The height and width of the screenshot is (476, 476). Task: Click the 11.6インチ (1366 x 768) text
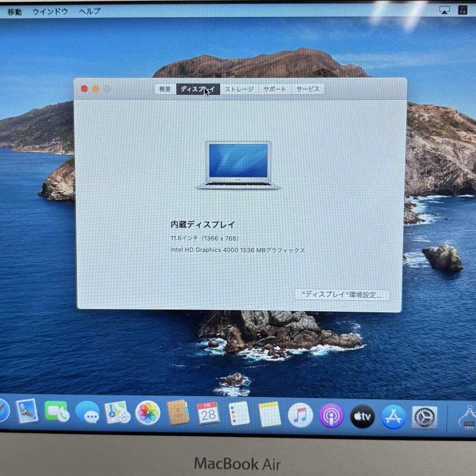tap(205, 238)
